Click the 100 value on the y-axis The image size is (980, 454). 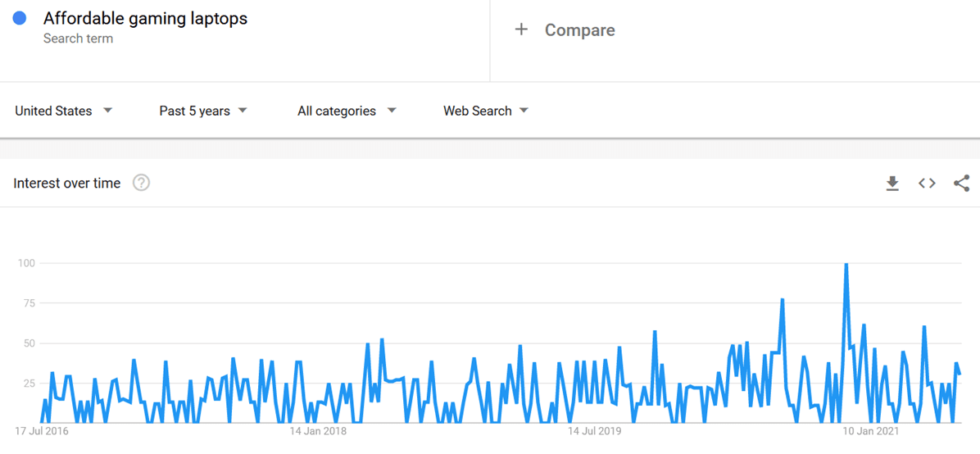point(26,263)
